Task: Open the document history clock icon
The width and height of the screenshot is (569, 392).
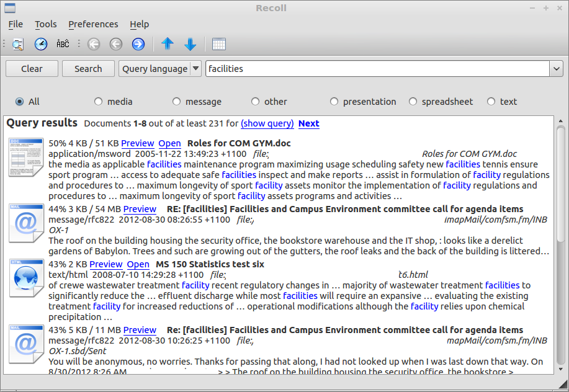Action: point(40,44)
